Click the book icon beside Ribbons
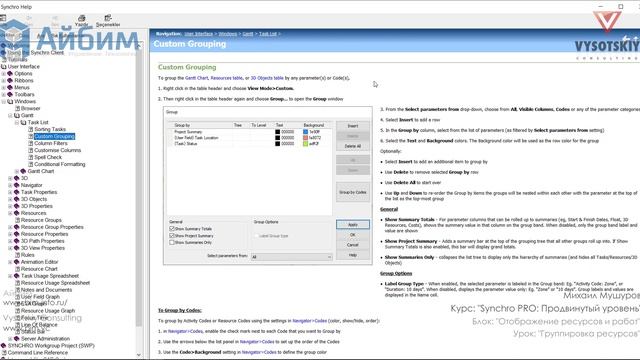640x360 pixels. pyautogui.click(x=10, y=80)
